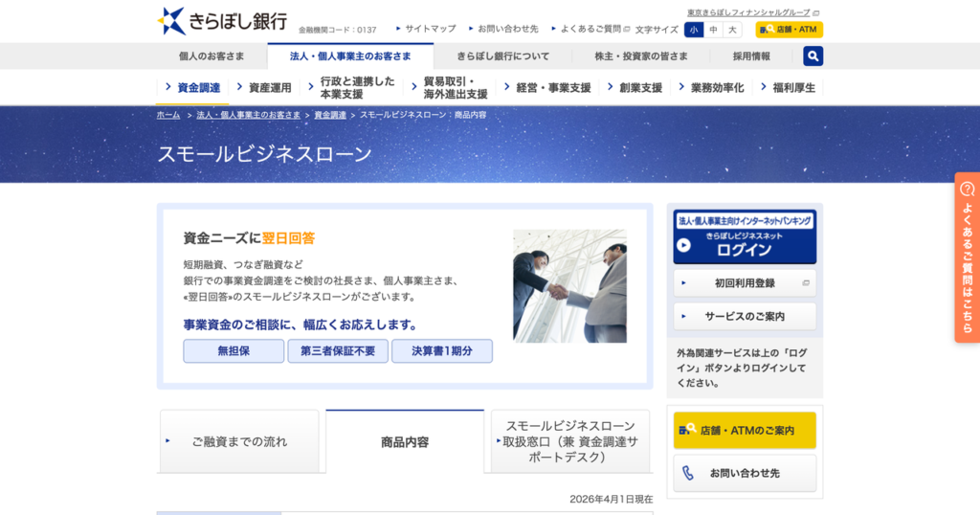Click 法人・個人事業主のお客さま breadcrumb
This screenshot has width=980, height=515.
tap(248, 115)
